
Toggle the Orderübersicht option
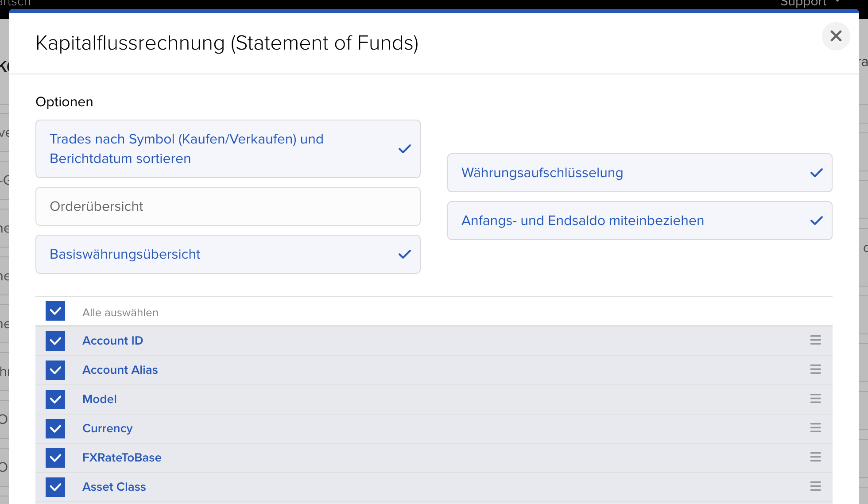click(228, 206)
